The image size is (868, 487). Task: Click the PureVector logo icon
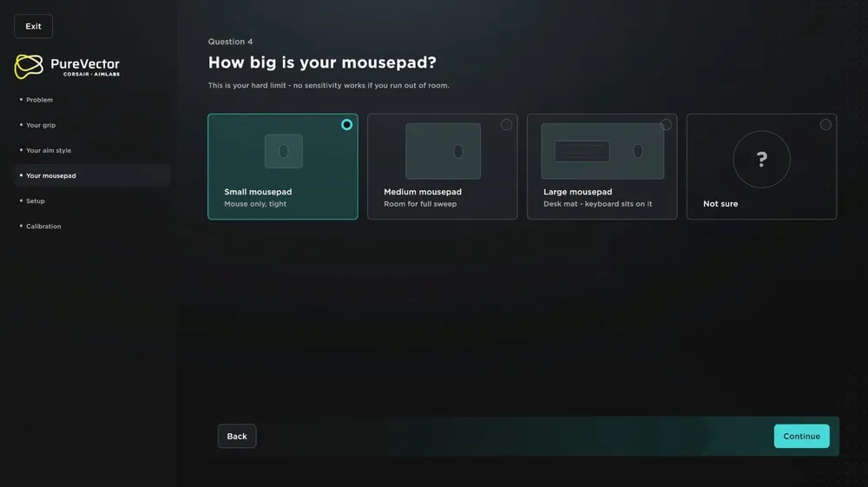click(x=29, y=66)
